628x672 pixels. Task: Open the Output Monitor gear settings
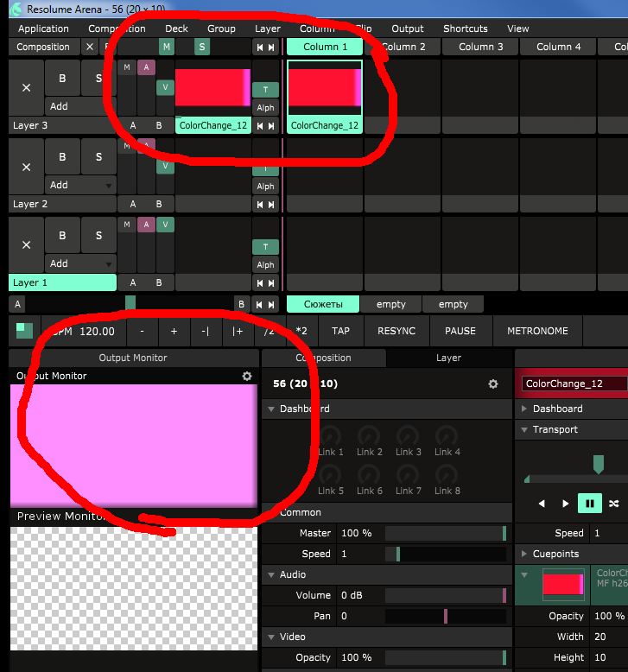(246, 377)
